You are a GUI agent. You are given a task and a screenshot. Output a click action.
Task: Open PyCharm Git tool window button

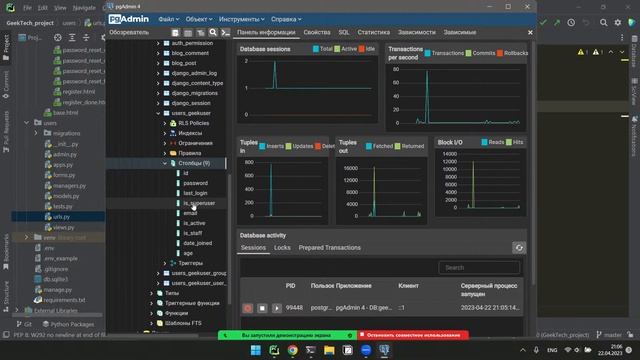tap(24, 324)
